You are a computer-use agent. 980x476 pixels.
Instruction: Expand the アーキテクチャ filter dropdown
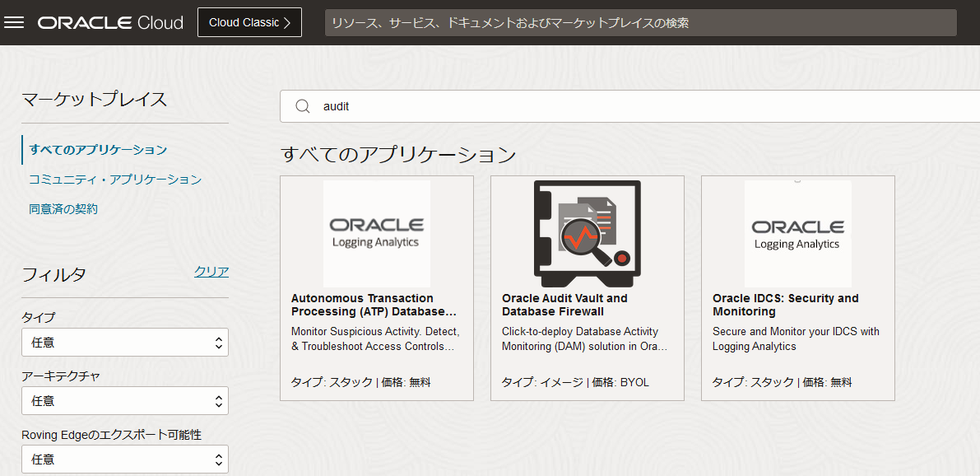pos(125,400)
